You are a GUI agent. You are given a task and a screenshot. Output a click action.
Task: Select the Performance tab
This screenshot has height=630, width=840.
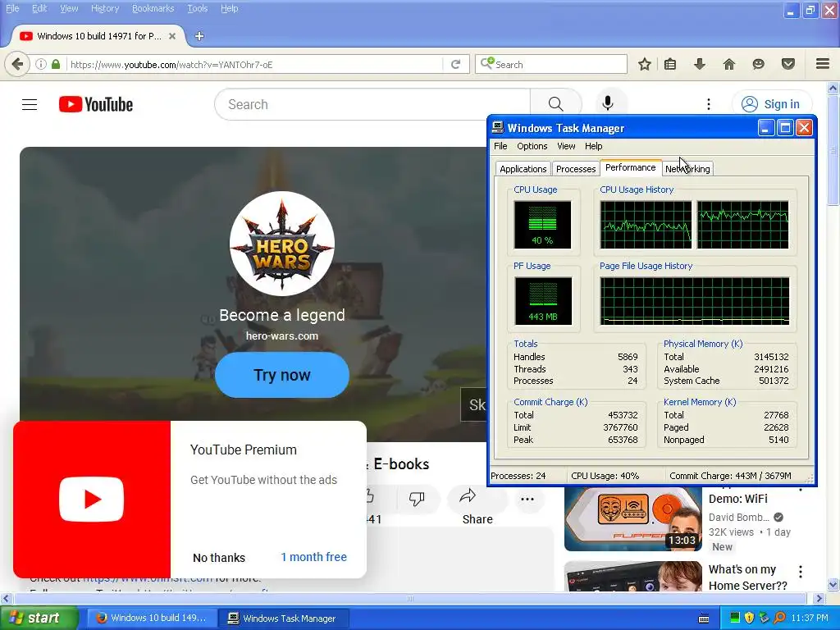coord(630,167)
